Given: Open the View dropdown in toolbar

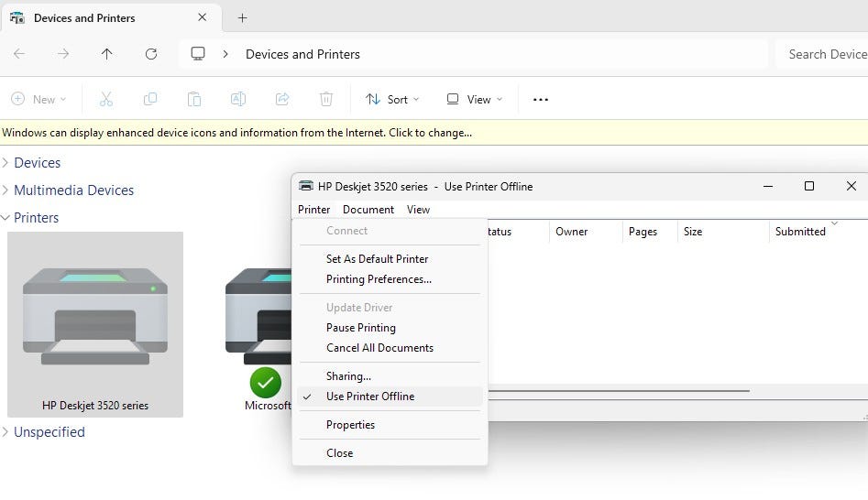Looking at the screenshot, I should coord(474,99).
